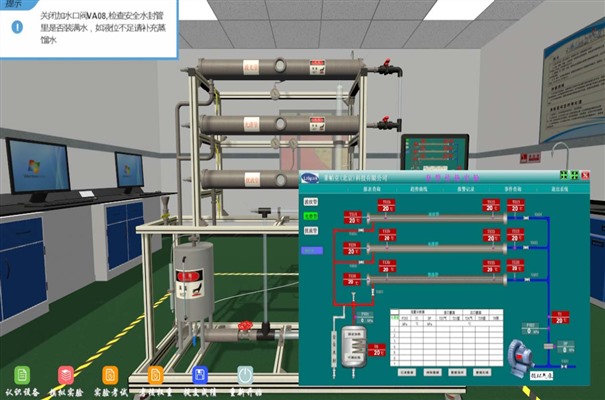Open the 考核权重 orange icon

point(155,375)
